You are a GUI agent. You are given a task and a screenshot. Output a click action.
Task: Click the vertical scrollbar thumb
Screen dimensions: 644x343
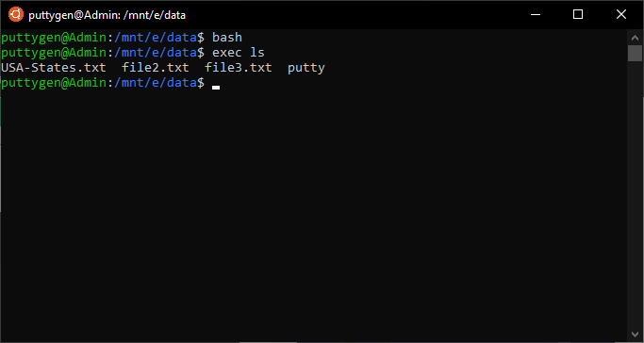pyautogui.click(x=635, y=54)
